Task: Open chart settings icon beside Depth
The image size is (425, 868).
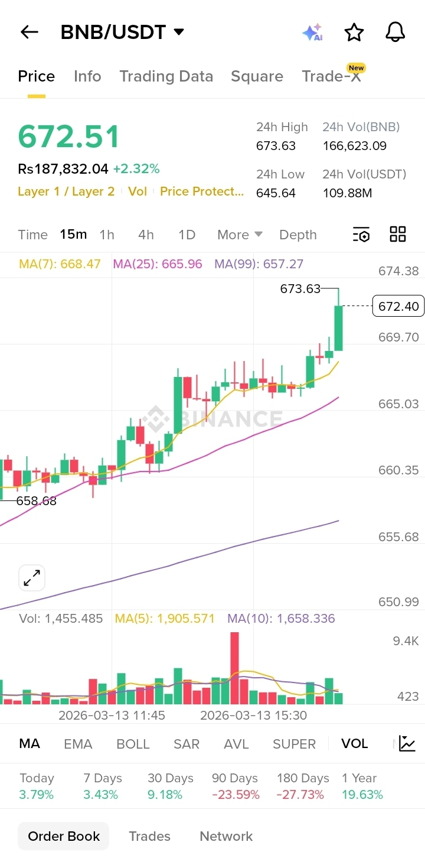Action: (x=361, y=235)
